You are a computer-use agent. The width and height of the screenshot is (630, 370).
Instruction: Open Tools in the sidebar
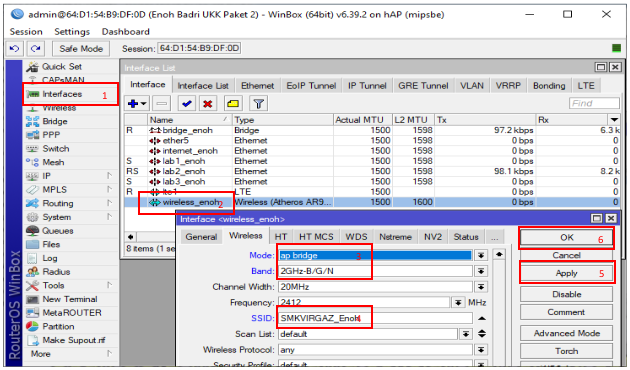(x=53, y=285)
